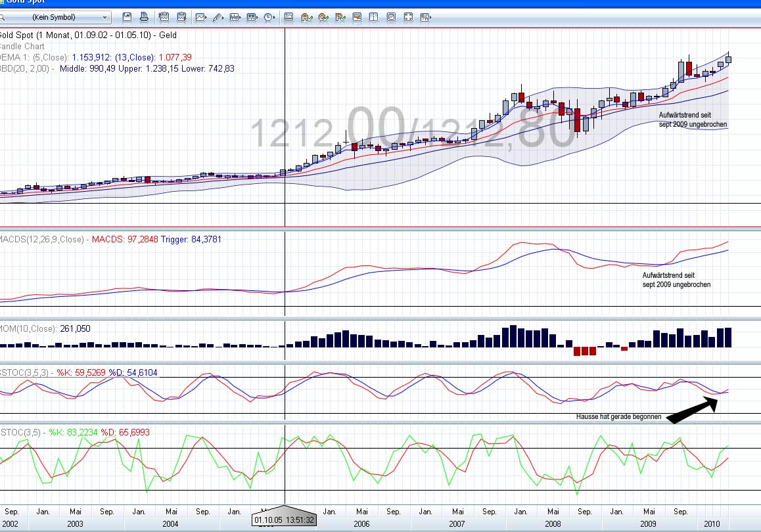This screenshot has height=532, width=761.
Task: Click the chart scale icon left of the A-checkmark
Action: pyautogui.click(x=288, y=17)
